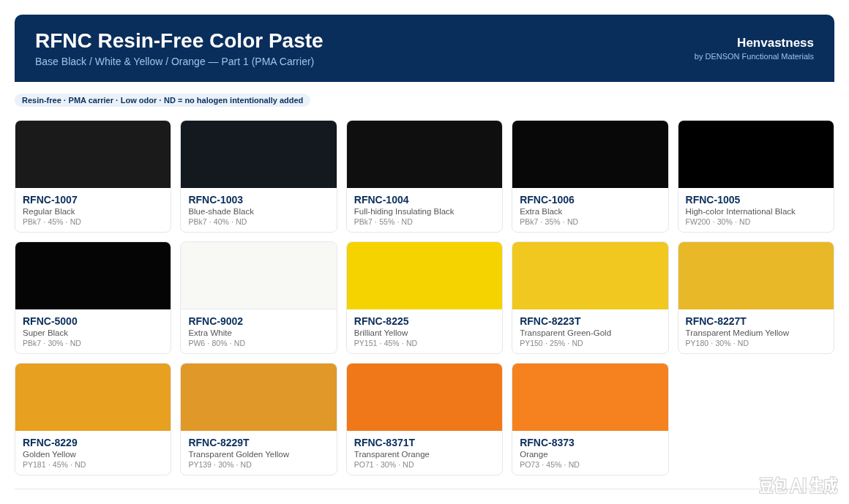Choose the RFNC-5000 Super Black swatch

pyautogui.click(x=93, y=276)
